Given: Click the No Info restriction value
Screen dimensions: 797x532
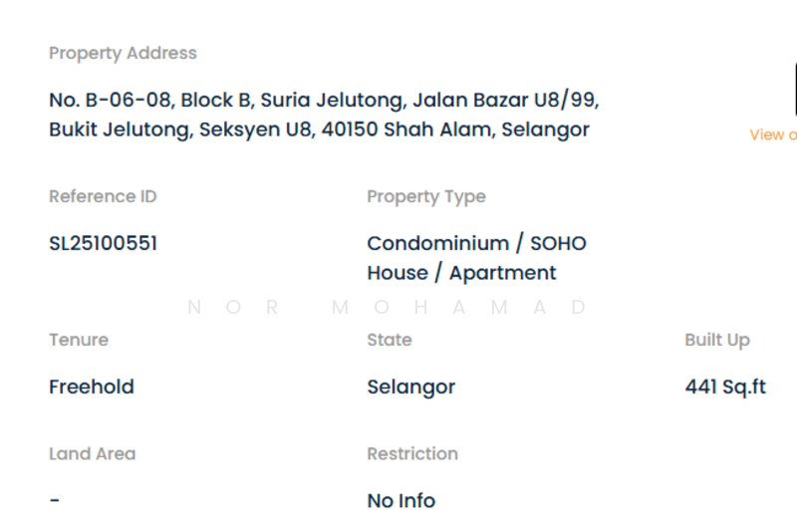Looking at the screenshot, I should click(x=400, y=500).
